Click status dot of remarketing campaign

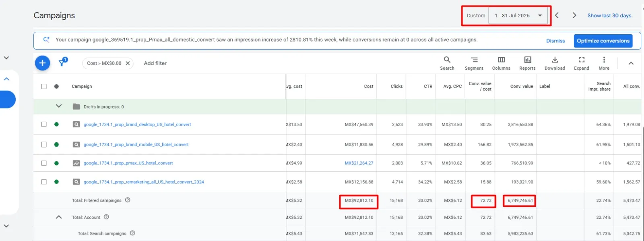[56, 182]
